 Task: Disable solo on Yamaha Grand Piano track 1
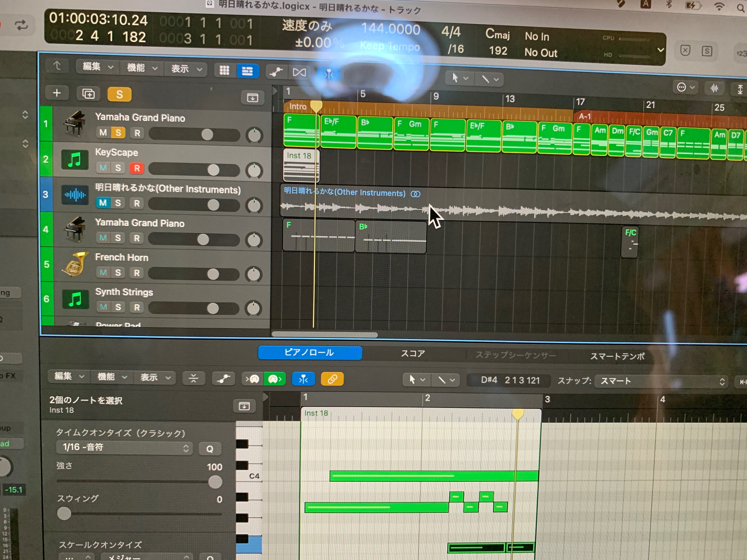pyautogui.click(x=118, y=133)
